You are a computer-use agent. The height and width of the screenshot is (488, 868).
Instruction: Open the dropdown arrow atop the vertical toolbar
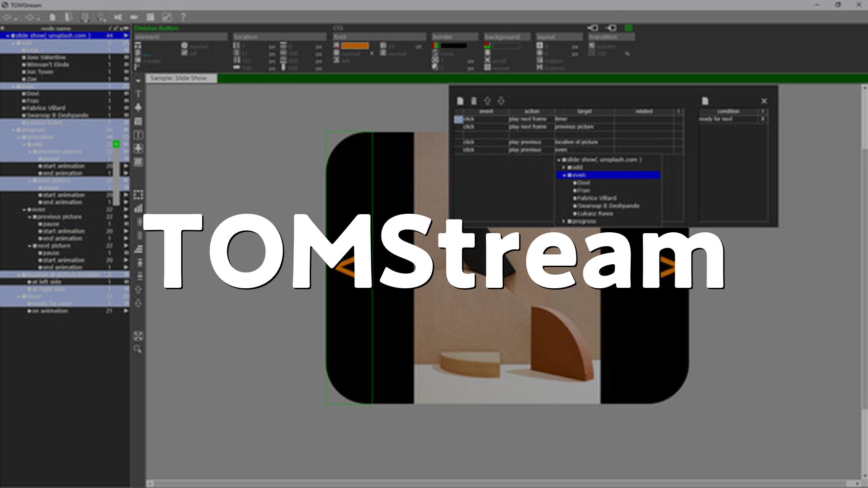(138, 80)
